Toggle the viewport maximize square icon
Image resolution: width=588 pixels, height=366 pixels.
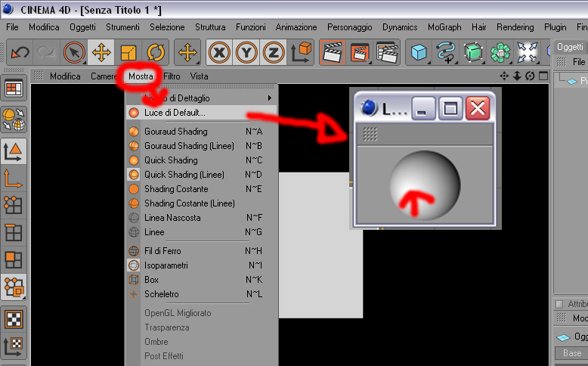pos(543,76)
